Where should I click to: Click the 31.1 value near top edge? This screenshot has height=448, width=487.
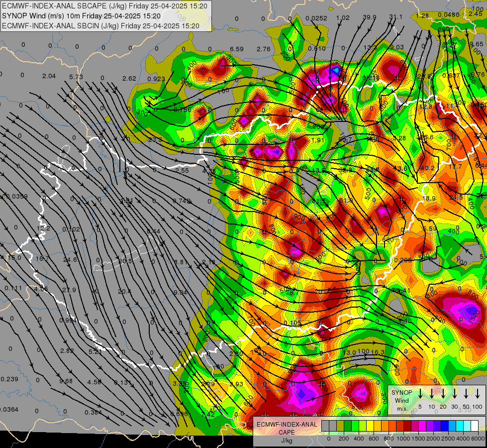pos(395,17)
